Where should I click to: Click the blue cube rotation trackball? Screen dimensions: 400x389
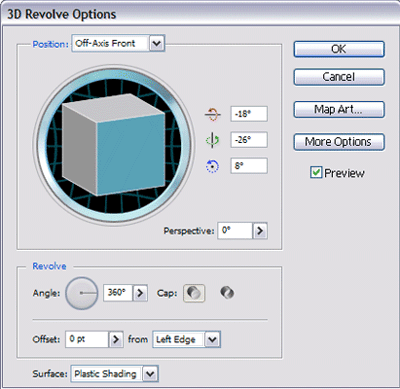pyautogui.click(x=113, y=144)
